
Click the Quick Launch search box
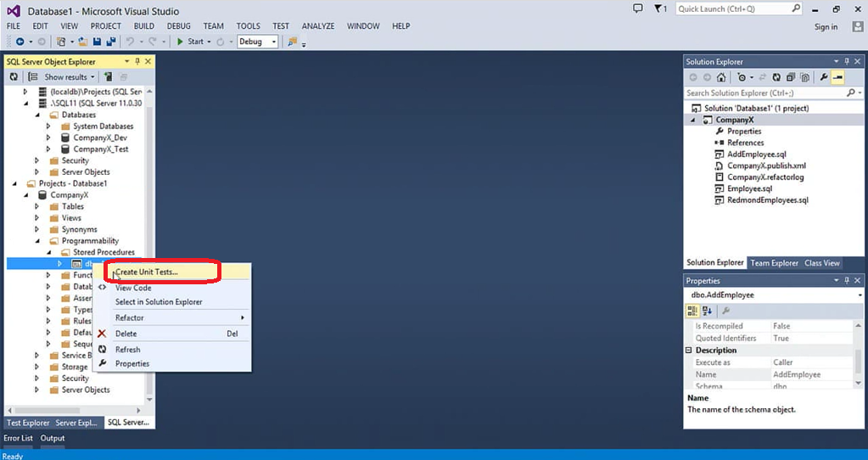(x=738, y=8)
